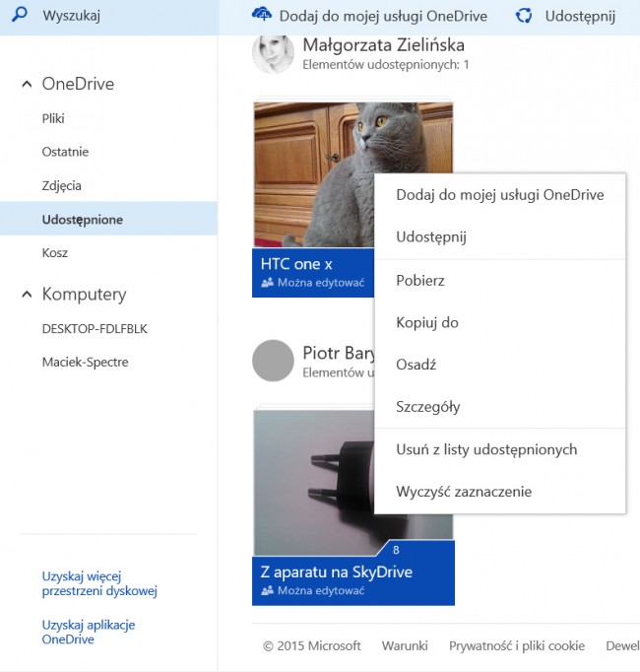Open the DESKTOP-FDLFBLK computer
Image resolution: width=640 pixels, height=672 pixels.
point(95,329)
